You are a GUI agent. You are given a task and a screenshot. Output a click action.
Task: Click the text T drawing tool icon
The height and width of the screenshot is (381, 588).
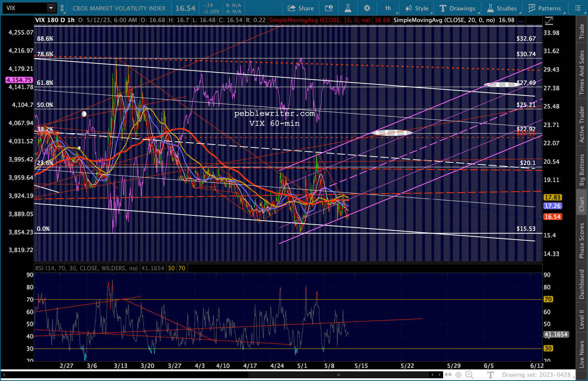click(x=490, y=375)
